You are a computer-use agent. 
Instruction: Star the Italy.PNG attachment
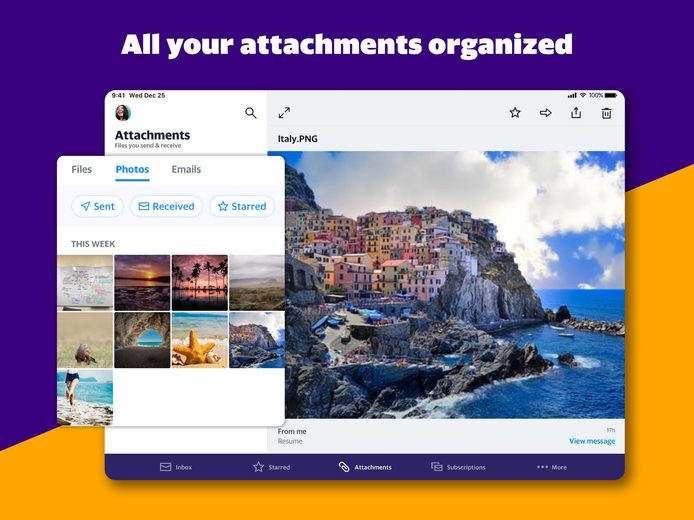coord(515,113)
